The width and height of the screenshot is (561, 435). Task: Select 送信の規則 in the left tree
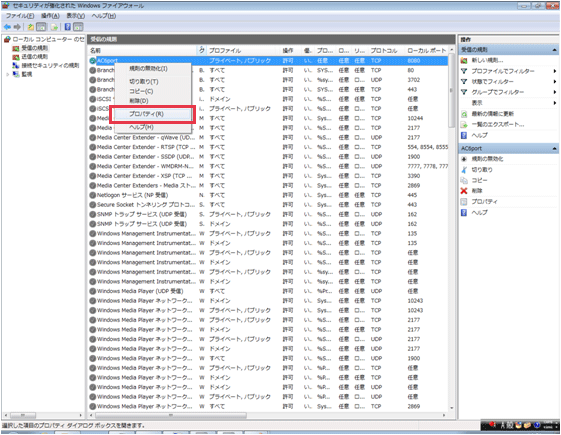34,57
